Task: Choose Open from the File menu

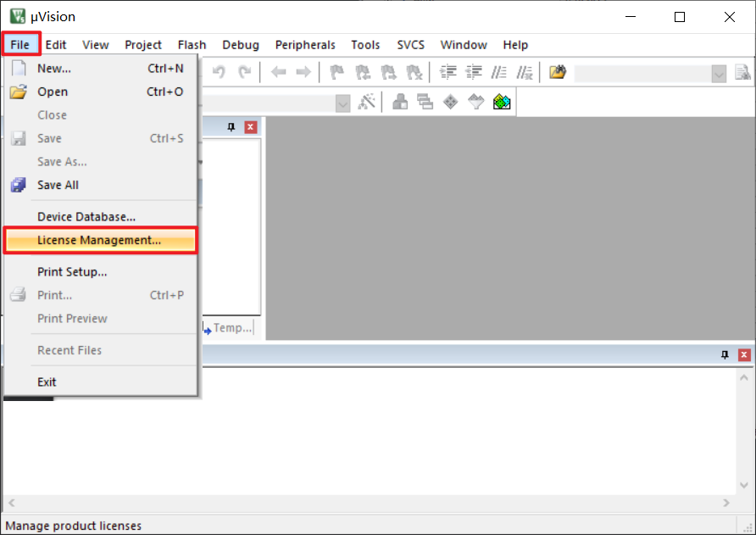Action: [100, 92]
